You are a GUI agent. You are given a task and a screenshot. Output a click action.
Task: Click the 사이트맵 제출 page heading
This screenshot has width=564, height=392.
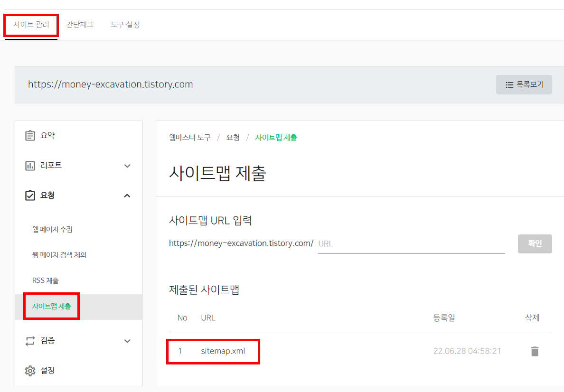pyautogui.click(x=217, y=173)
